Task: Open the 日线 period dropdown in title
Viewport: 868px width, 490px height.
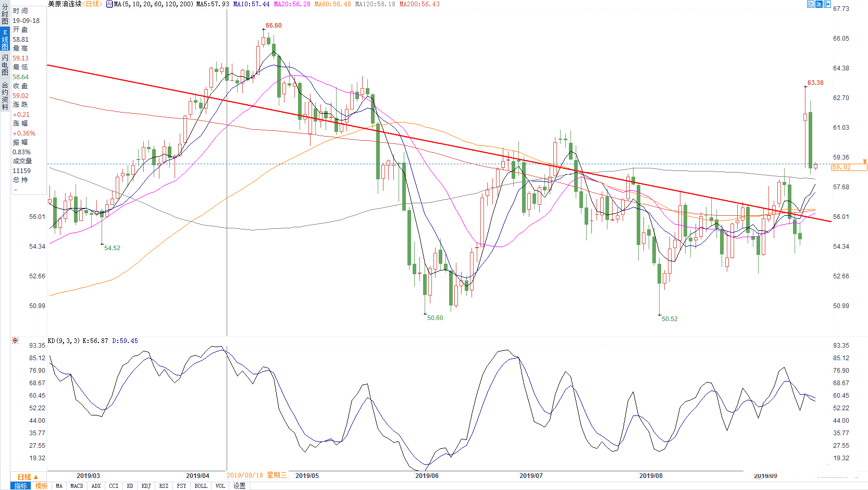Action: tap(93, 4)
